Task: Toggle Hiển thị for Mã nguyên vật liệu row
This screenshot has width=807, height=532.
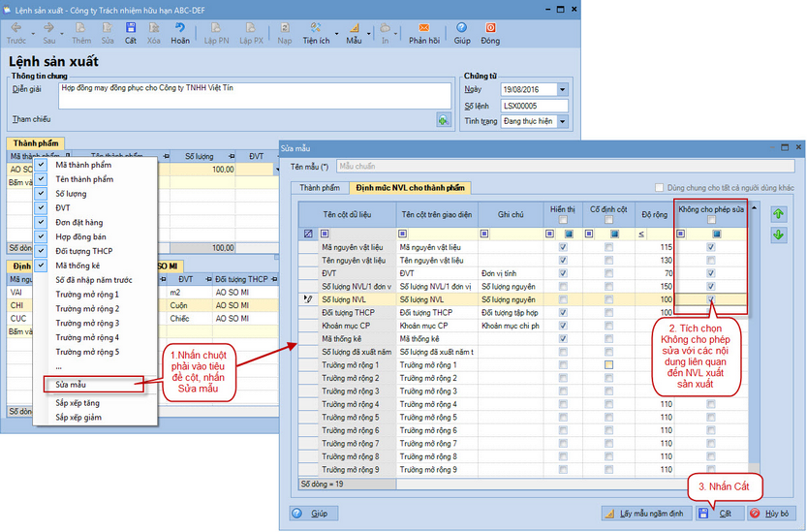Action: tap(563, 247)
